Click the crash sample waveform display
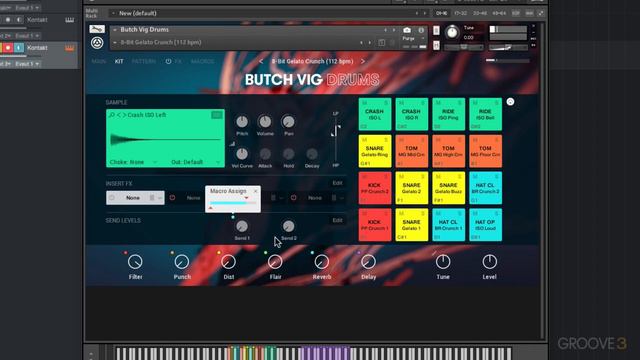 165,140
